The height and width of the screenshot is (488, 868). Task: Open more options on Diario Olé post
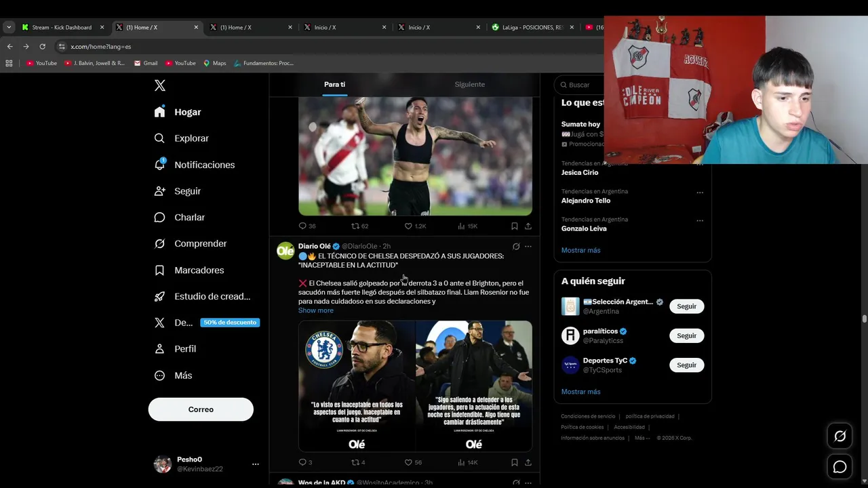click(x=528, y=247)
